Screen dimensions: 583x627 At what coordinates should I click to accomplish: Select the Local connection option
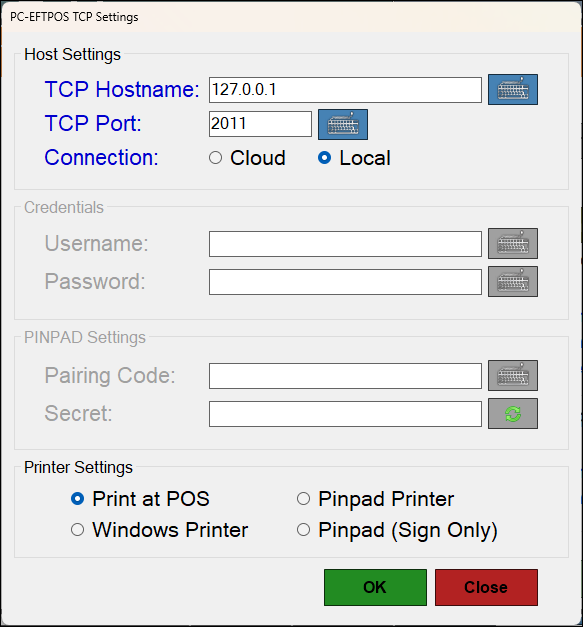pyautogui.click(x=354, y=158)
